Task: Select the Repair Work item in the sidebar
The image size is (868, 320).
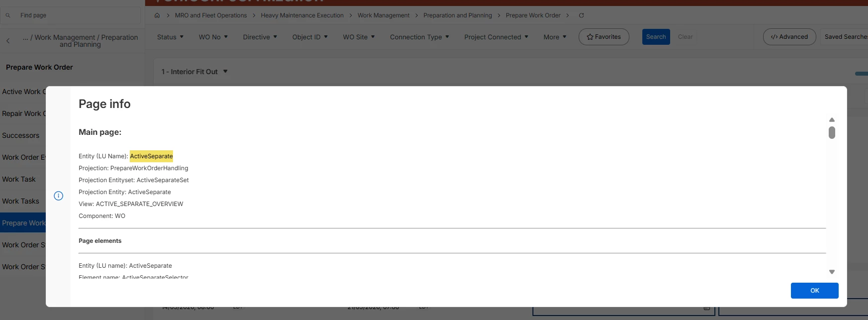Action: tap(23, 113)
